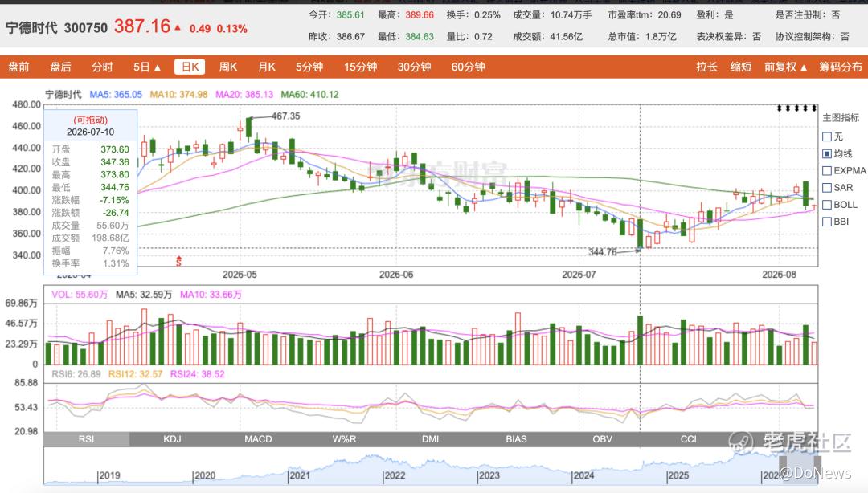
Task: Check the 无 indicator option
Action: click(x=827, y=136)
